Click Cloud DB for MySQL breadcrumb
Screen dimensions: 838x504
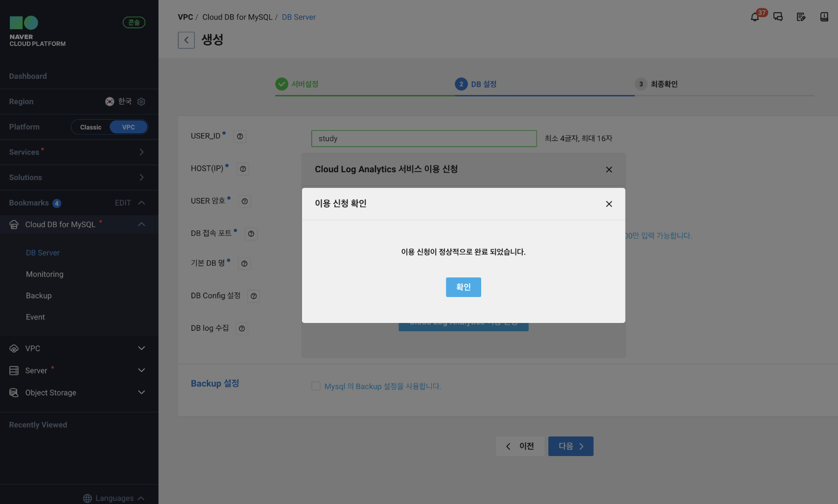pos(237,17)
